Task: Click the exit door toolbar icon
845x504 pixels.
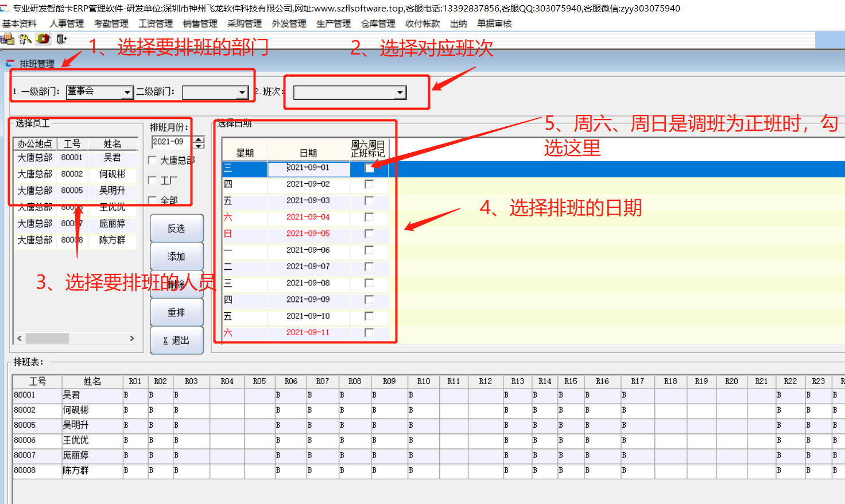Action: click(61, 39)
